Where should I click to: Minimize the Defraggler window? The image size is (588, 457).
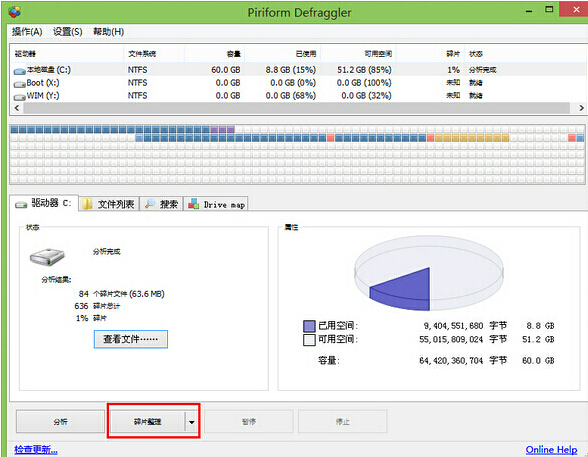[x=529, y=11]
